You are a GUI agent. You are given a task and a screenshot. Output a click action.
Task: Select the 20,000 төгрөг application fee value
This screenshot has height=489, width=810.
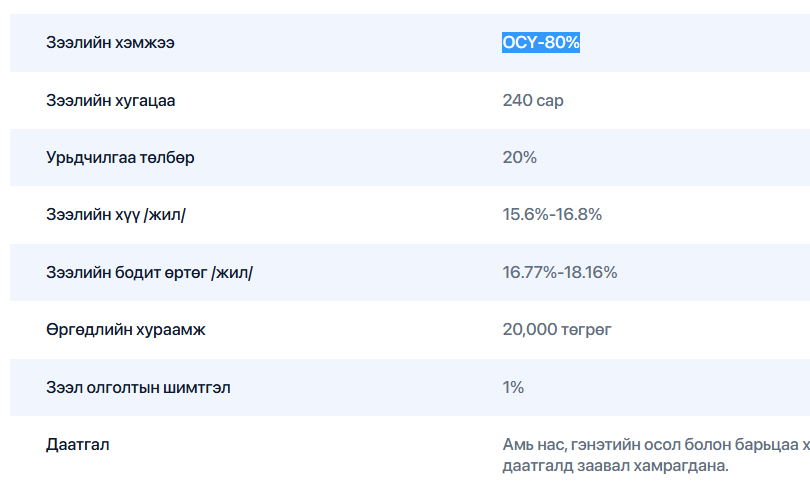[557, 329]
